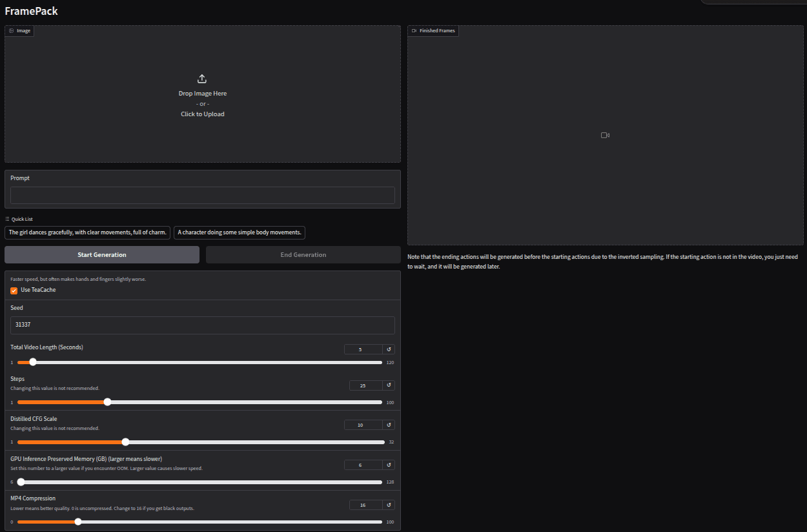Image resolution: width=807 pixels, height=532 pixels.
Task: Reset the Steps value
Action: [389, 385]
